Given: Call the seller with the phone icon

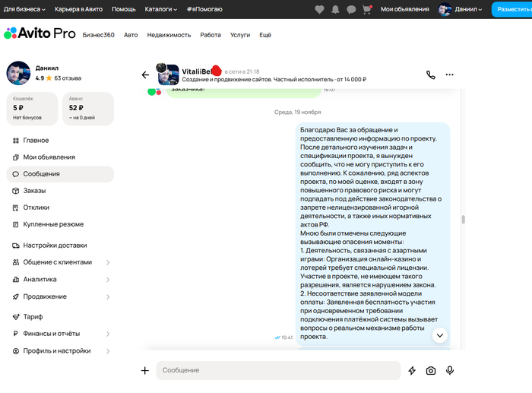Looking at the screenshot, I should click(431, 74).
